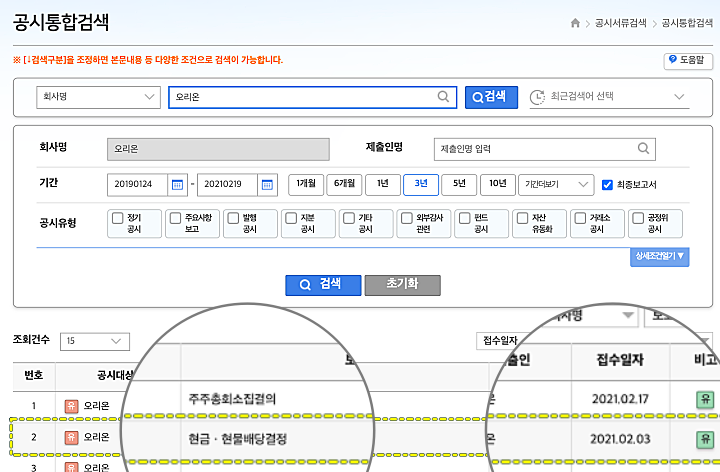Open the 공시서류검색 breadcrumb link

620,23
